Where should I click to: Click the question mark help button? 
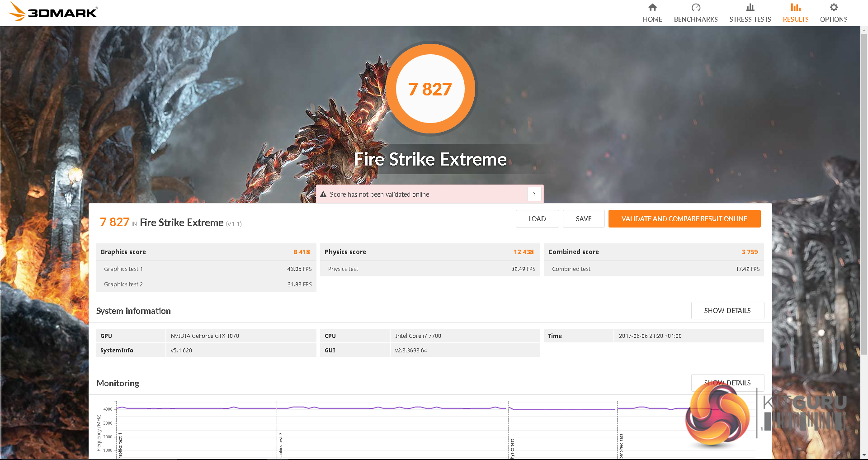point(534,194)
